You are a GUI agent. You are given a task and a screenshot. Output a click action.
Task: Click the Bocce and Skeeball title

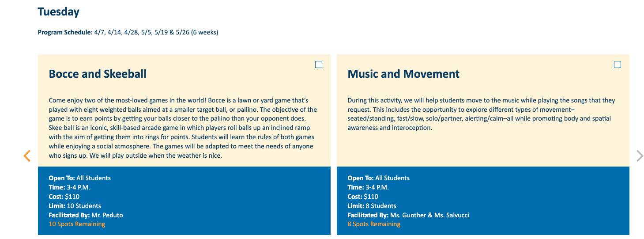(98, 74)
